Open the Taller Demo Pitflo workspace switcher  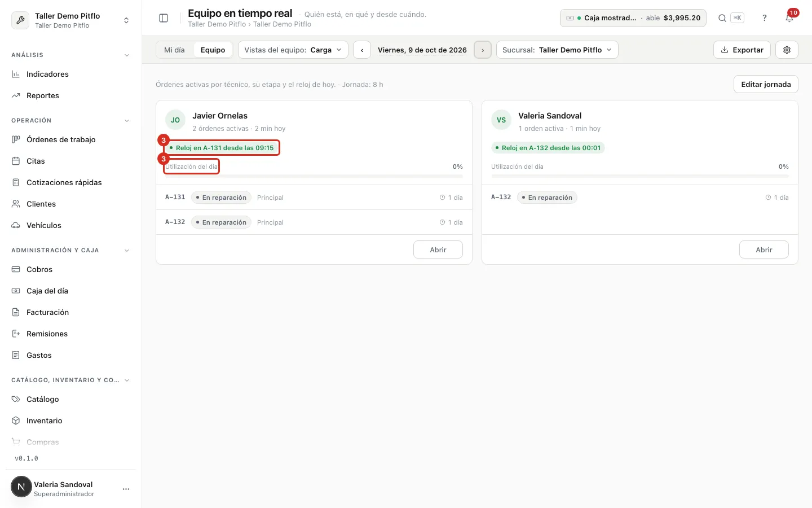click(x=70, y=20)
